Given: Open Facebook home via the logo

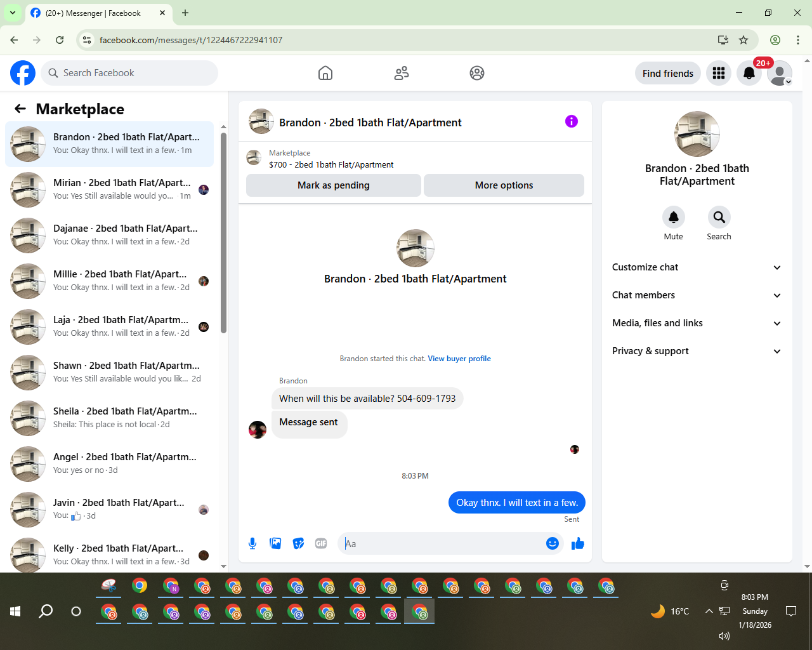Looking at the screenshot, I should pyautogui.click(x=23, y=73).
